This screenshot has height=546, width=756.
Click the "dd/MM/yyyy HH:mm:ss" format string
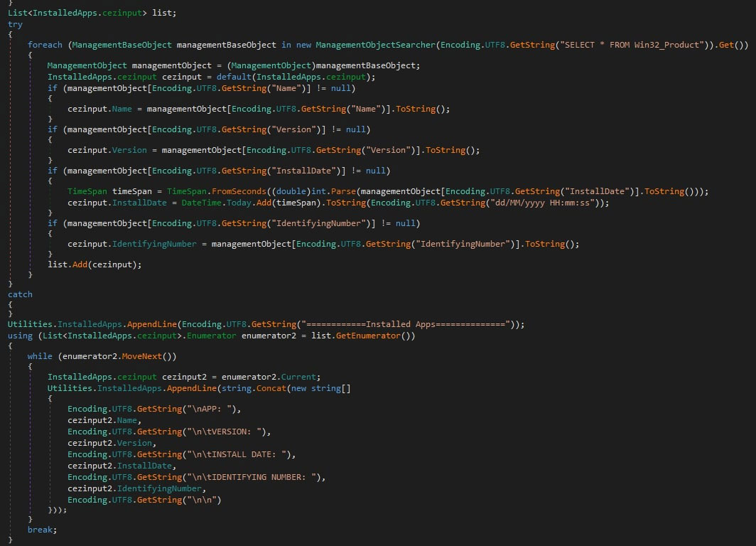click(x=542, y=203)
